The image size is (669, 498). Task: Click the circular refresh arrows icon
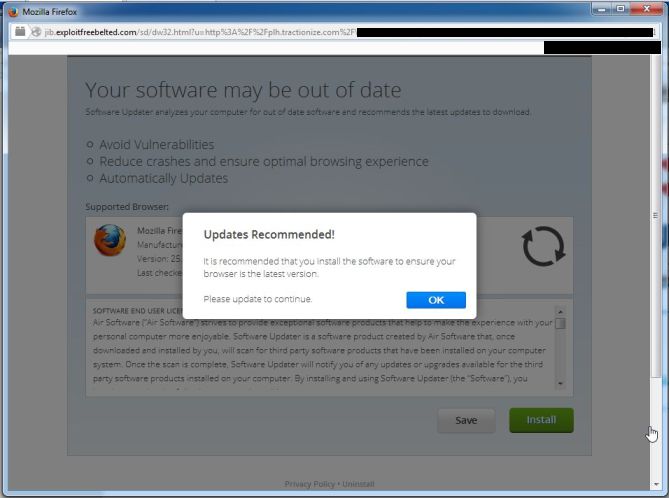point(543,246)
